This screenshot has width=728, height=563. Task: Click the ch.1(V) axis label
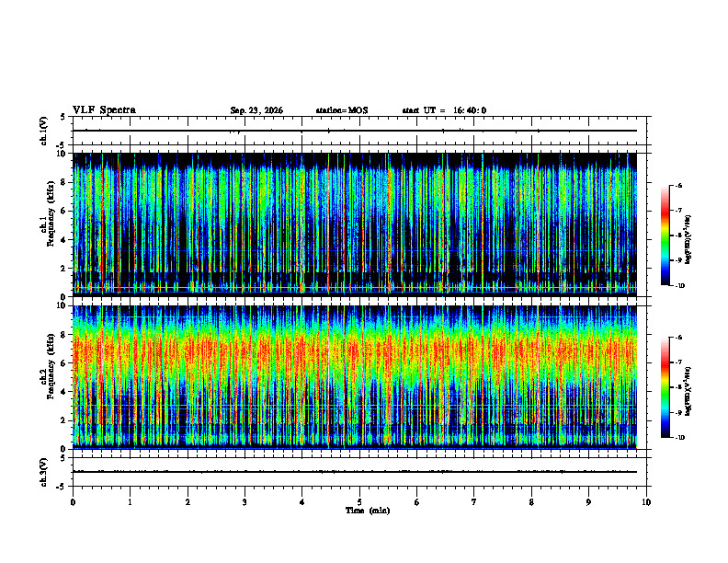click(44, 131)
